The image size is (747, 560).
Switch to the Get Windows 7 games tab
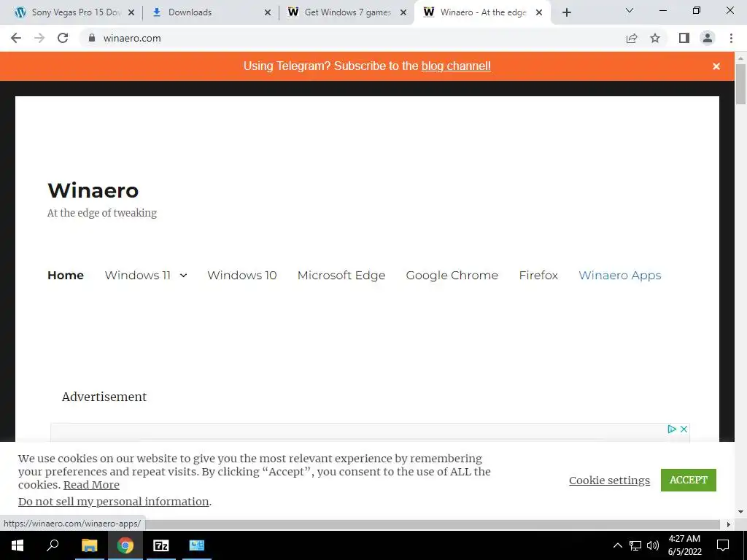347,13
